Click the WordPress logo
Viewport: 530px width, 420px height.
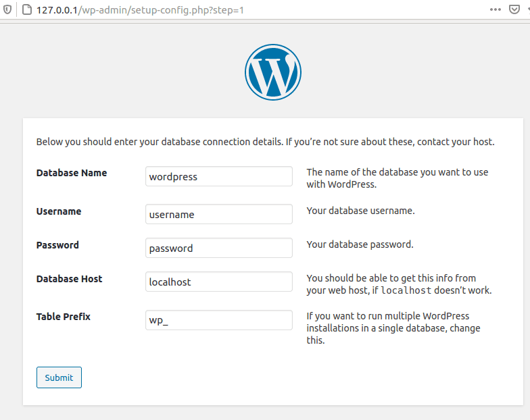coord(272,73)
